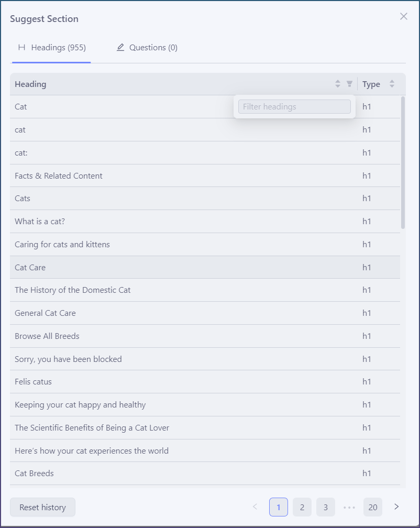Go to page 2
The image size is (420, 528).
click(302, 507)
